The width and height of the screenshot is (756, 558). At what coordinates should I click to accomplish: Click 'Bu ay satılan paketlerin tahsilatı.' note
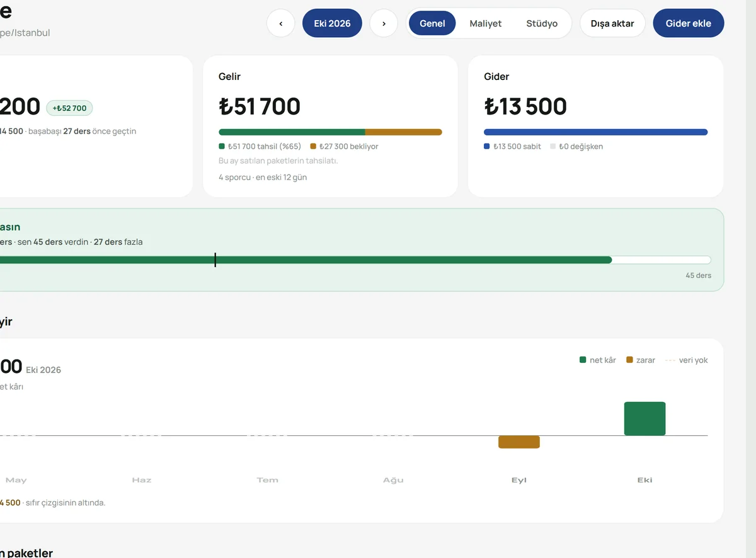278,161
